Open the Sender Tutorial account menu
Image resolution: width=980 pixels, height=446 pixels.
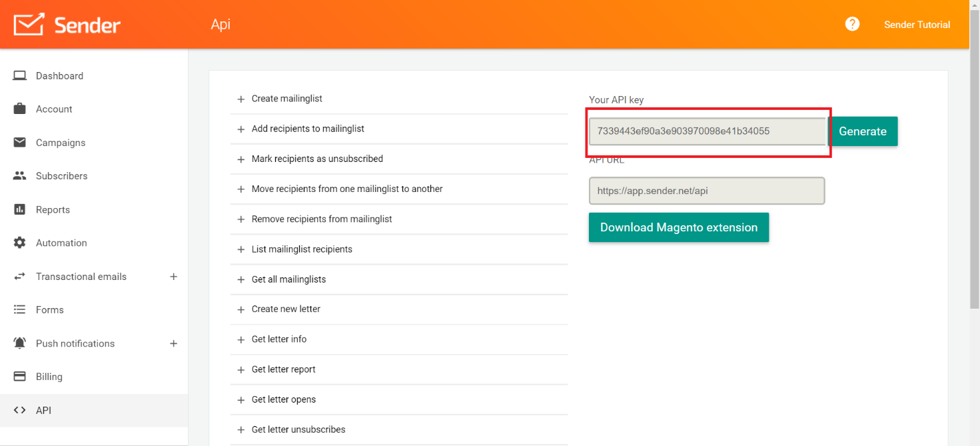tap(917, 25)
